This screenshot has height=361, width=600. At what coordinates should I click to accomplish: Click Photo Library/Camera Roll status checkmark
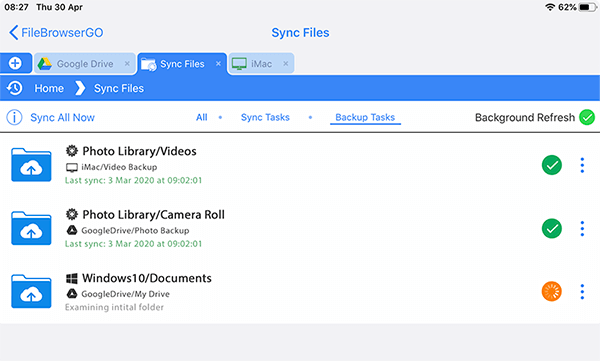pos(552,229)
